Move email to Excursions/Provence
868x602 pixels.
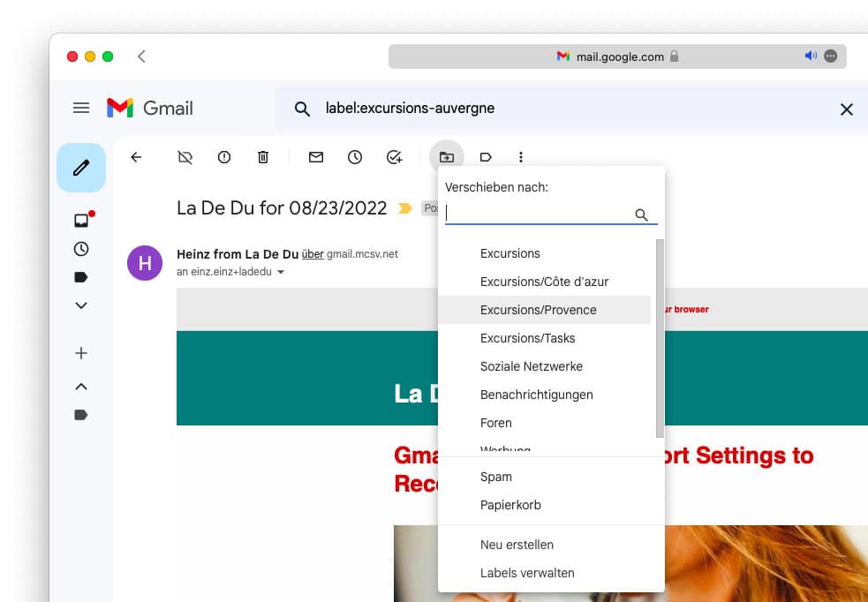point(544,310)
